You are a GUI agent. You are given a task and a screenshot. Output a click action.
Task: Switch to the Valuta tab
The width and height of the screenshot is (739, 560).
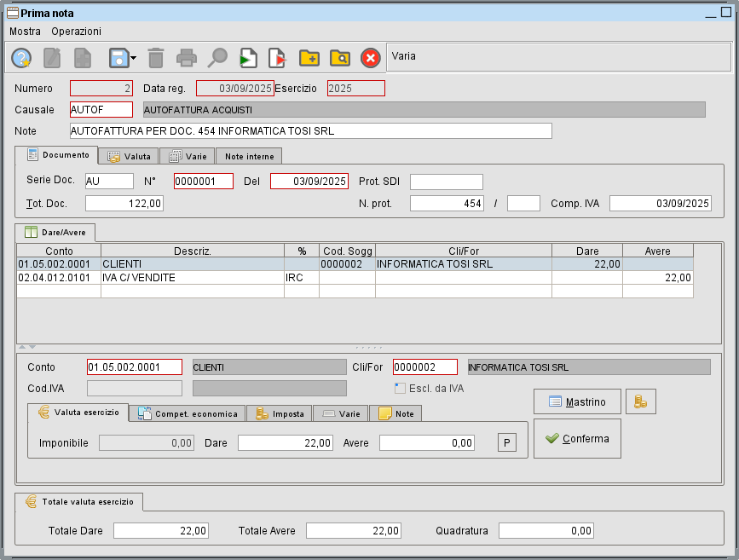click(x=129, y=156)
